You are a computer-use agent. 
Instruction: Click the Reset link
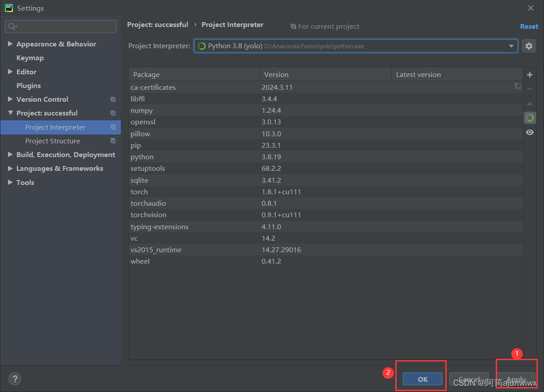[529, 27]
